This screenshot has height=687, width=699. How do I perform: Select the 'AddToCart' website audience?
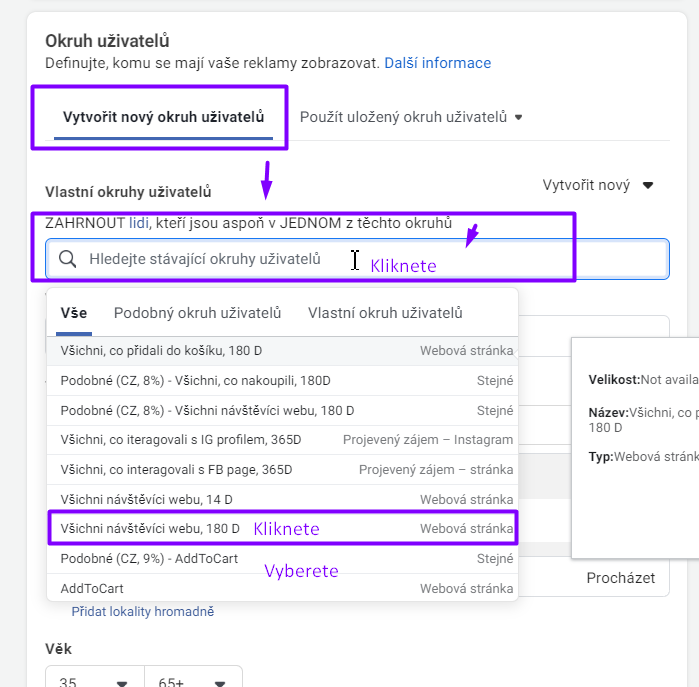click(x=283, y=588)
